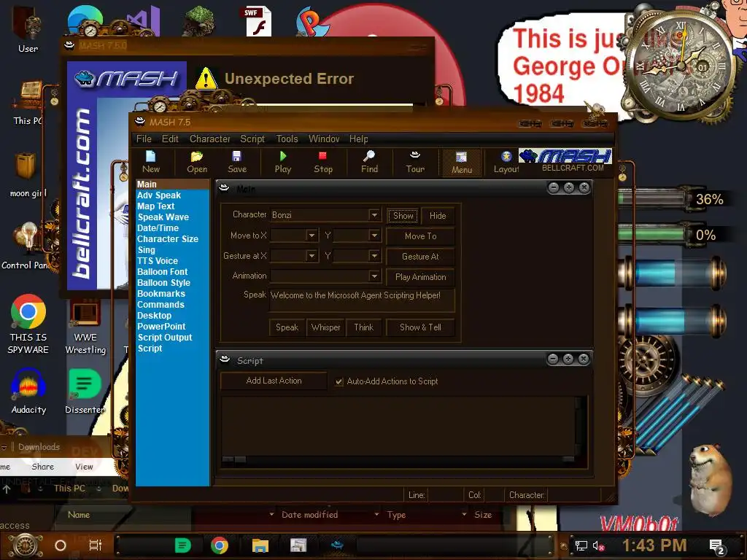Open the Character menu

pyautogui.click(x=209, y=139)
